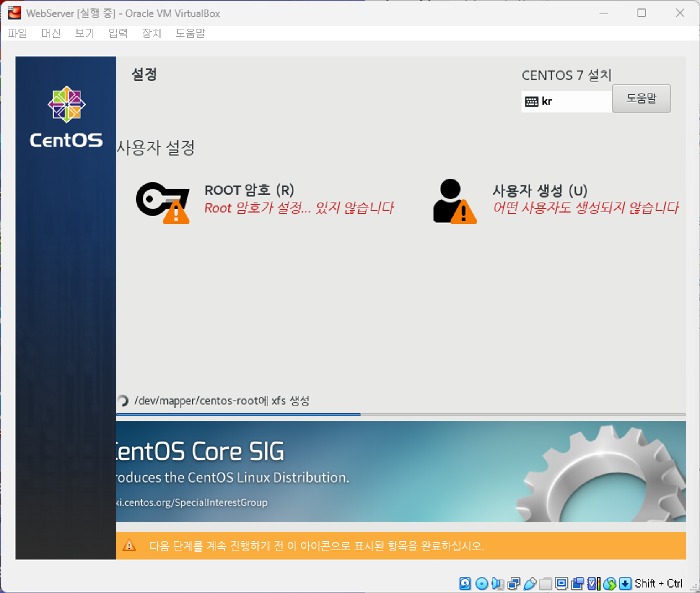Click the progress spinner icon
The image size is (700, 593).
(123, 401)
